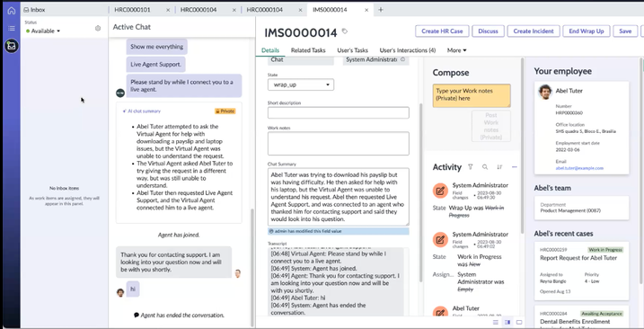The image size is (644, 329).
Task: Go to the Home icon in sidebar
Action: pos(12,11)
